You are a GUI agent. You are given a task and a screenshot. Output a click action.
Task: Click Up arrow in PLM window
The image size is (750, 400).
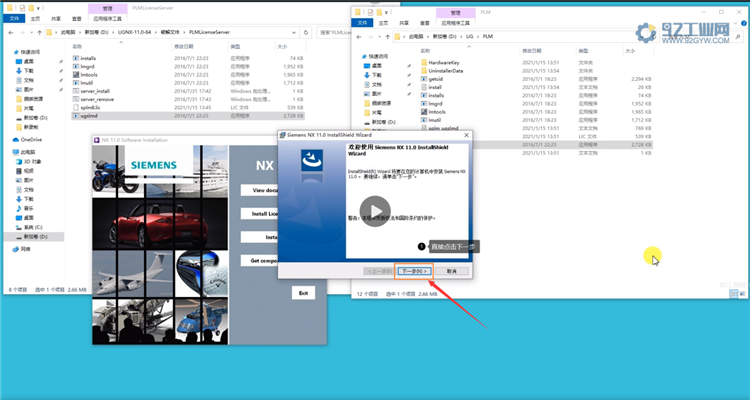[387, 36]
